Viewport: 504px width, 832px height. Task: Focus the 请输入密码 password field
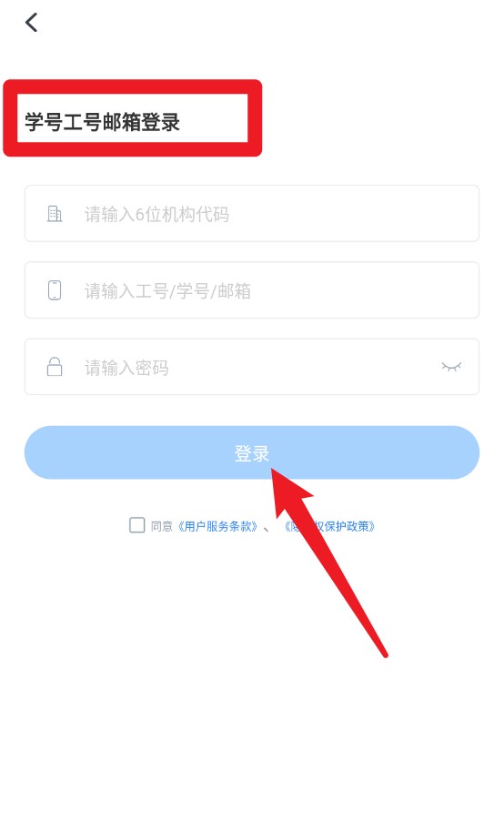(x=252, y=366)
